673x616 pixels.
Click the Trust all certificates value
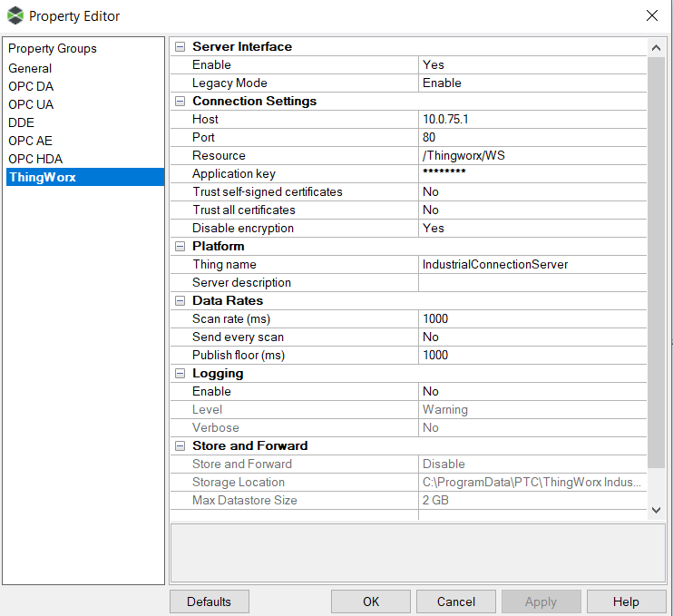coord(532,210)
